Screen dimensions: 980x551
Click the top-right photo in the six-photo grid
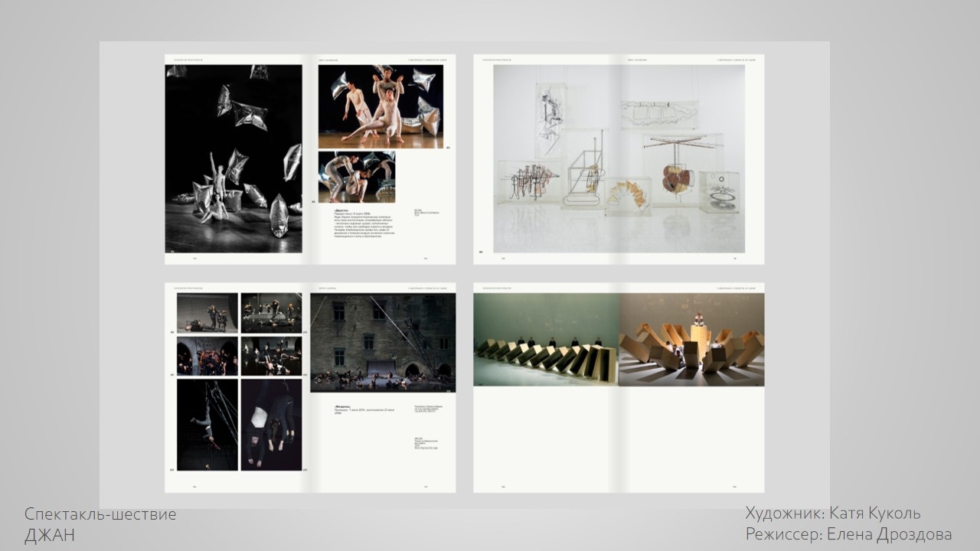coord(271,313)
